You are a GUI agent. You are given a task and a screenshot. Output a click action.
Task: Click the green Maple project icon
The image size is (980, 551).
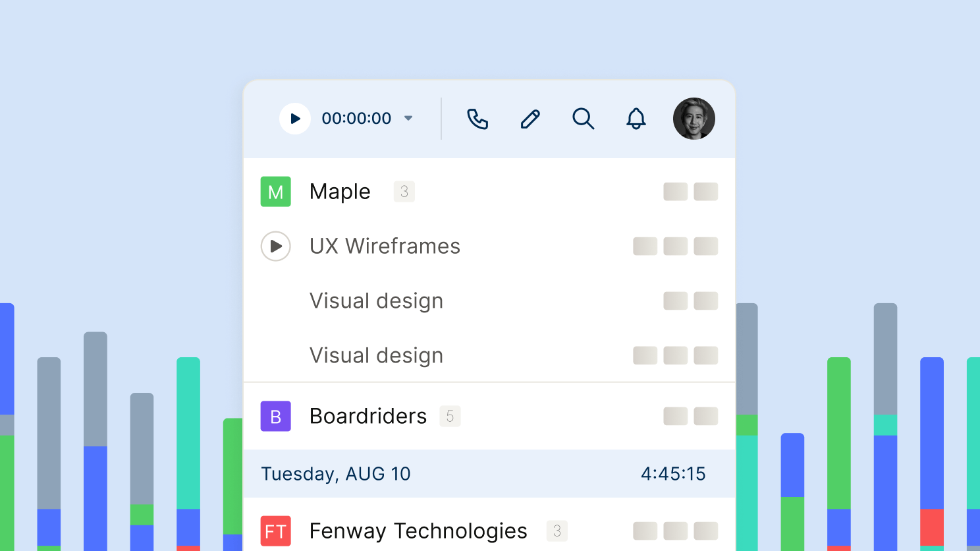click(275, 192)
